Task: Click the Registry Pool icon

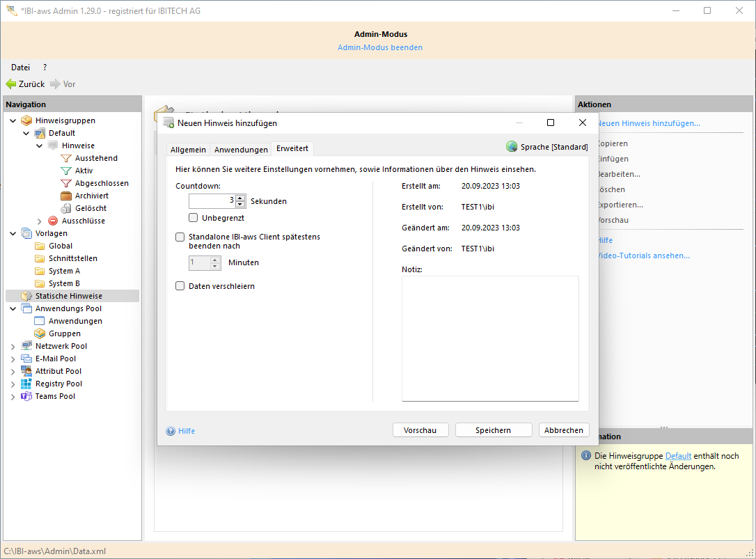Action: tap(26, 384)
